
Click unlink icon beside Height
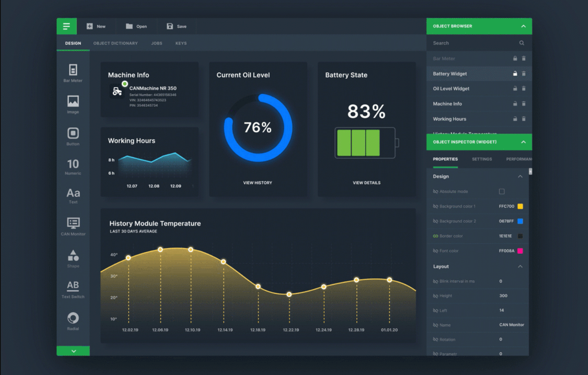435,296
